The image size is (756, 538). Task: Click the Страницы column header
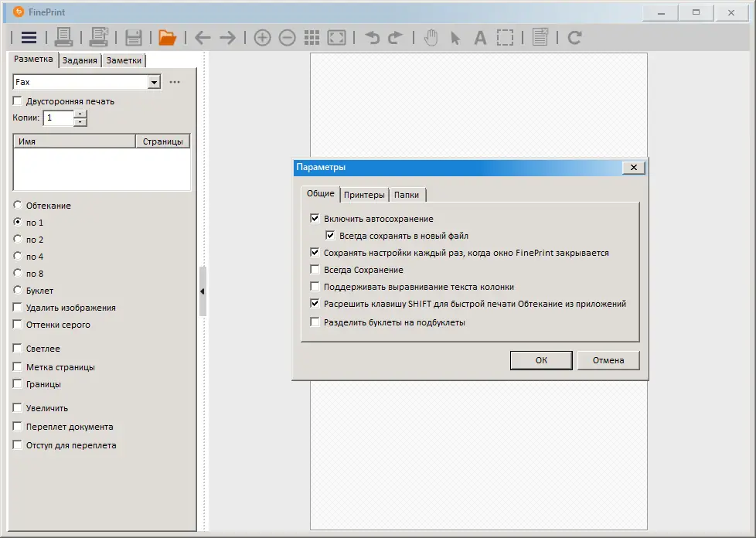click(x=163, y=141)
